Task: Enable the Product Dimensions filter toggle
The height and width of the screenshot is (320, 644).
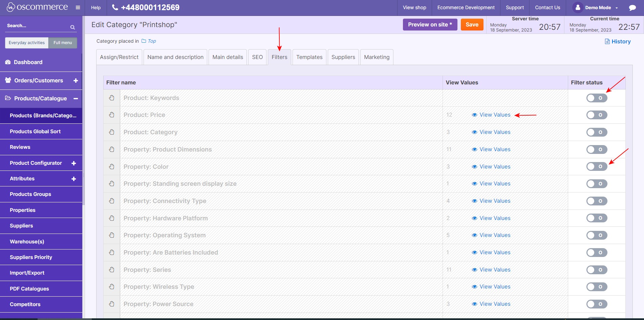Action: click(x=597, y=149)
